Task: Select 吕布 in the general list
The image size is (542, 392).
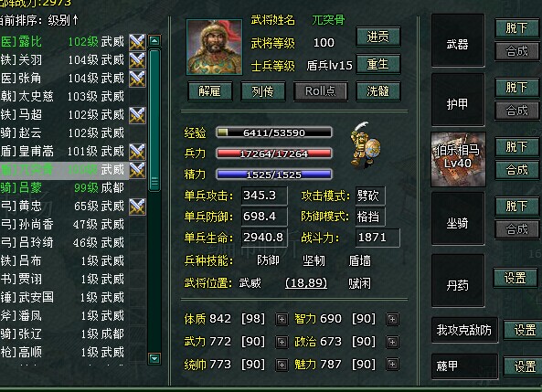Action: point(62,260)
